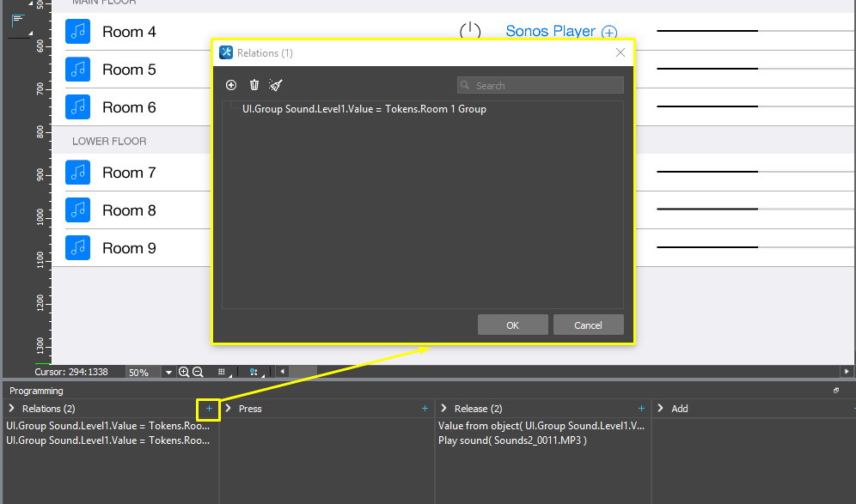The image size is (856, 504).
Task: Zoom out using the magnifier minus icon
Action: pyautogui.click(x=198, y=373)
